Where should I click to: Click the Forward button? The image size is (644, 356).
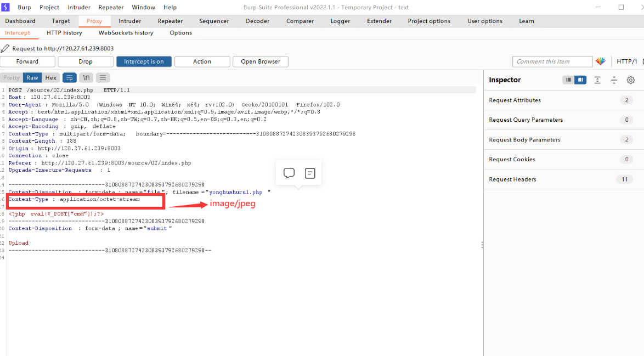click(27, 61)
